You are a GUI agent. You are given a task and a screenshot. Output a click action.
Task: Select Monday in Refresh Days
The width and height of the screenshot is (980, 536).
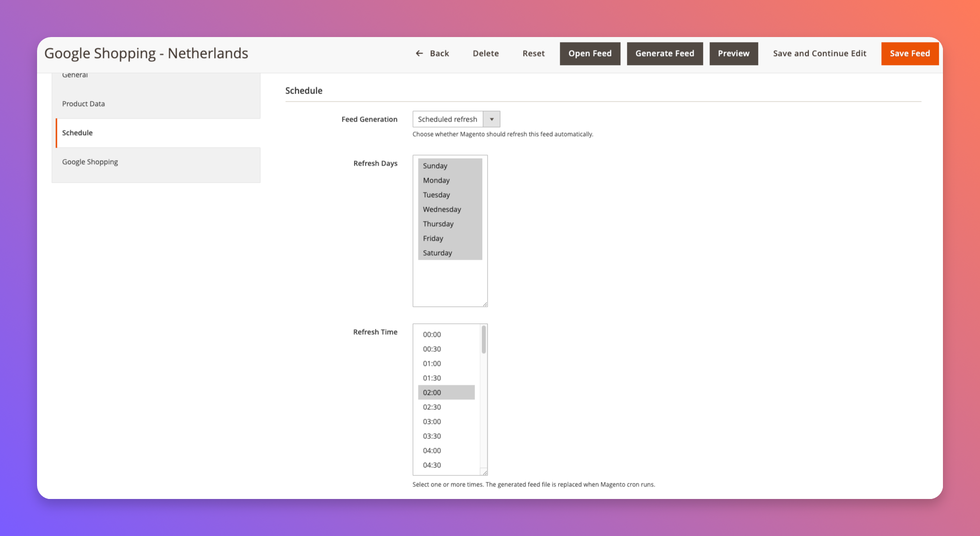pyautogui.click(x=450, y=180)
